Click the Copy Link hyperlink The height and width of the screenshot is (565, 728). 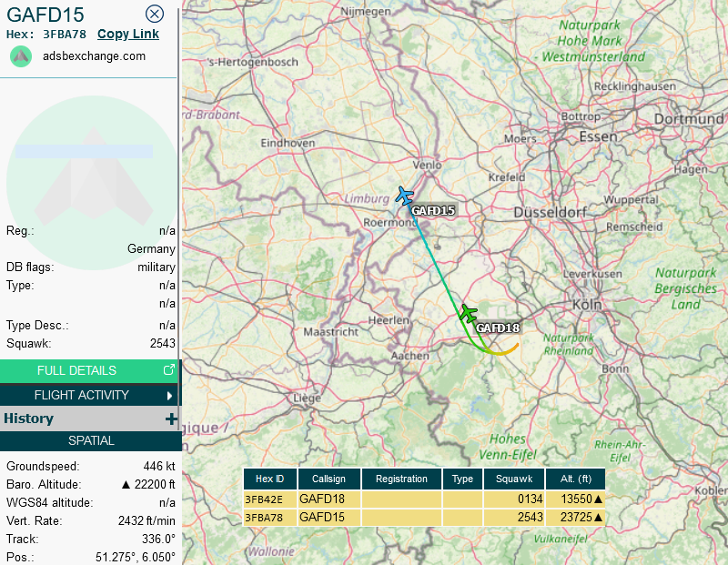(x=128, y=34)
